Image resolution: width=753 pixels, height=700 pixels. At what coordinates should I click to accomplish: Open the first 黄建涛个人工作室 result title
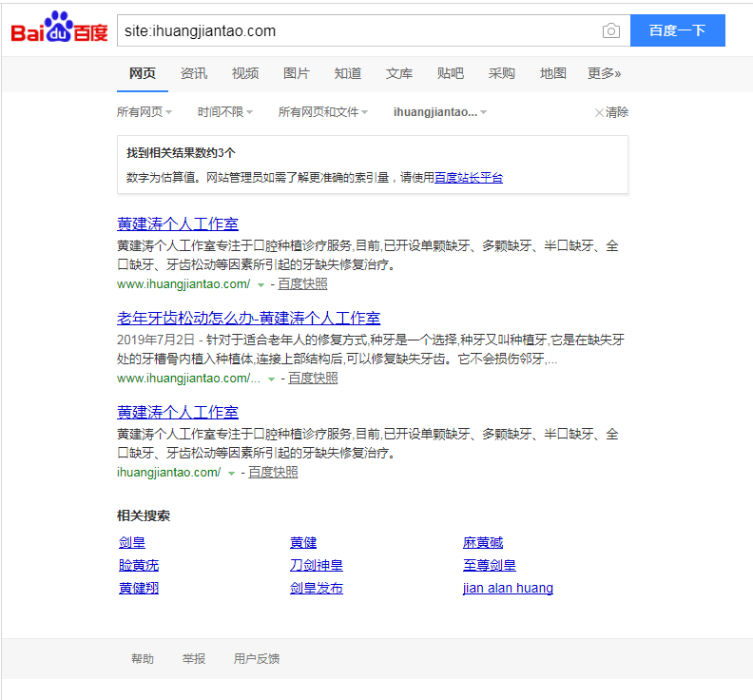(178, 224)
